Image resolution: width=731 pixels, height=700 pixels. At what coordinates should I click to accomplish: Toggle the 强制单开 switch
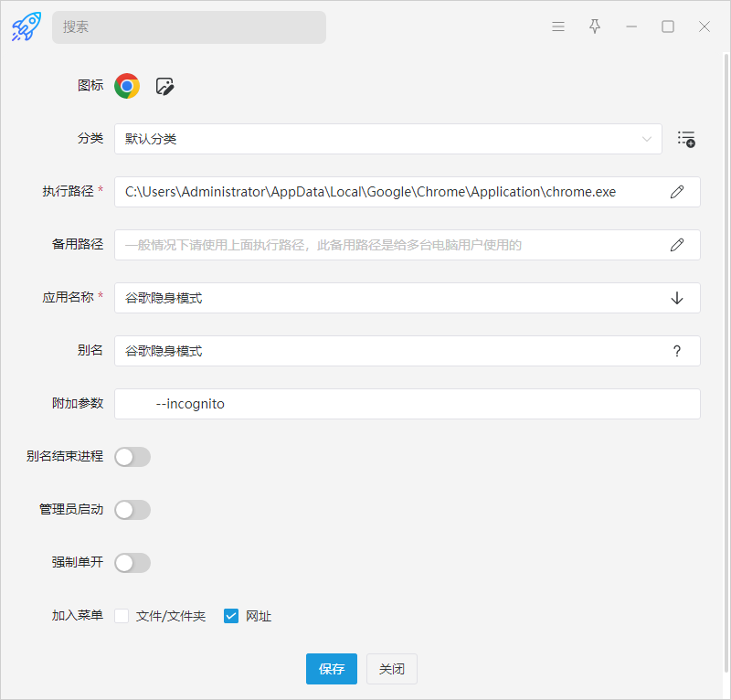point(132,563)
